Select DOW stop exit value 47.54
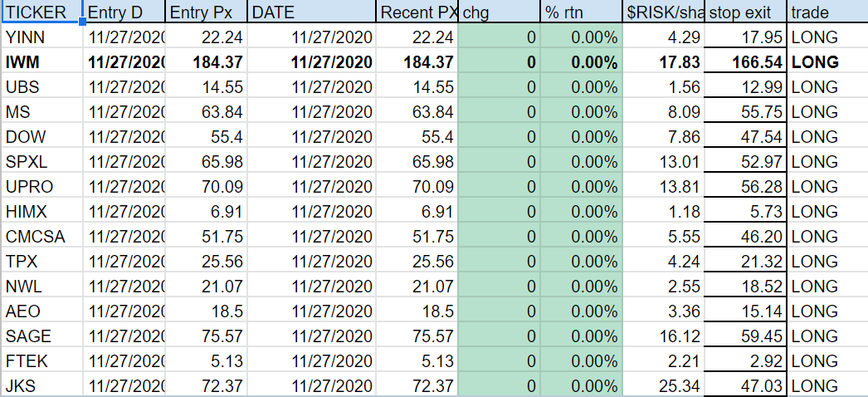868x397 pixels. point(745,137)
